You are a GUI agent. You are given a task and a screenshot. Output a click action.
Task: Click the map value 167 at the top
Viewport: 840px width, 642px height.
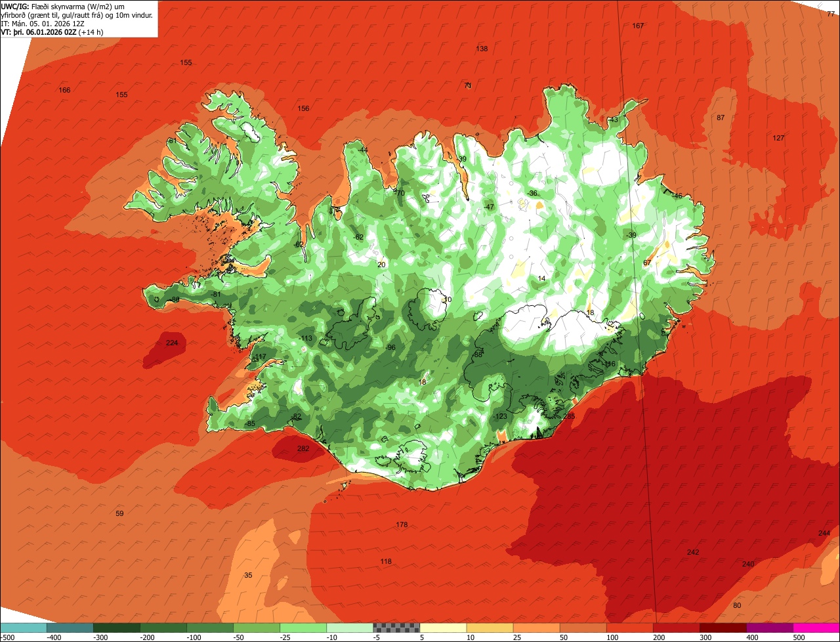638,26
